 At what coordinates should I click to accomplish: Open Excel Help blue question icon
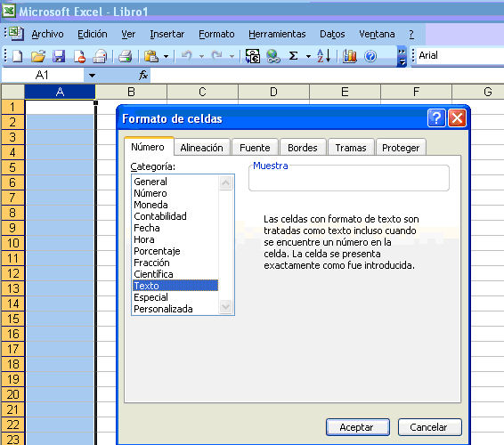point(370,56)
